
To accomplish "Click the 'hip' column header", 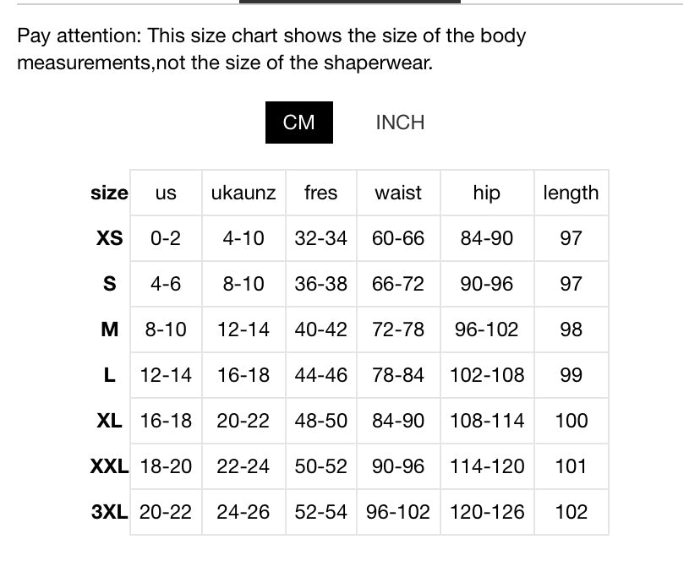I will tap(486, 193).
